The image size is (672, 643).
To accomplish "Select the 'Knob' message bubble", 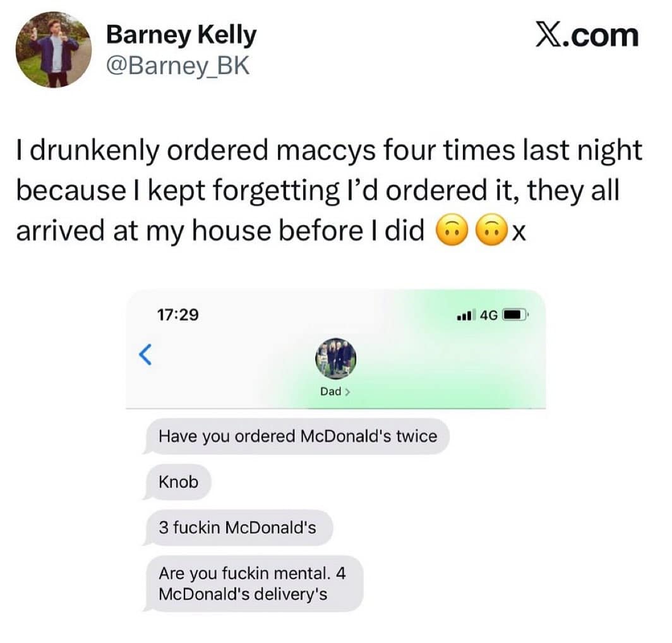I will [177, 483].
